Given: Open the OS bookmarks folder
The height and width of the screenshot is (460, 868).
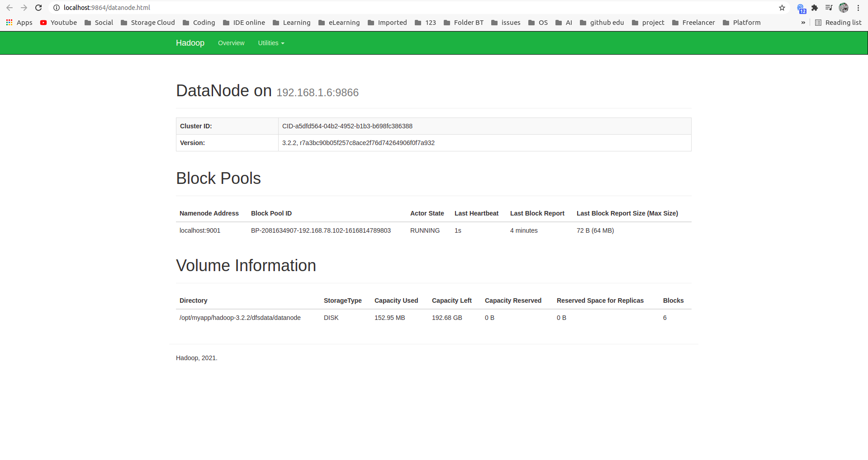Looking at the screenshot, I should [x=538, y=23].
